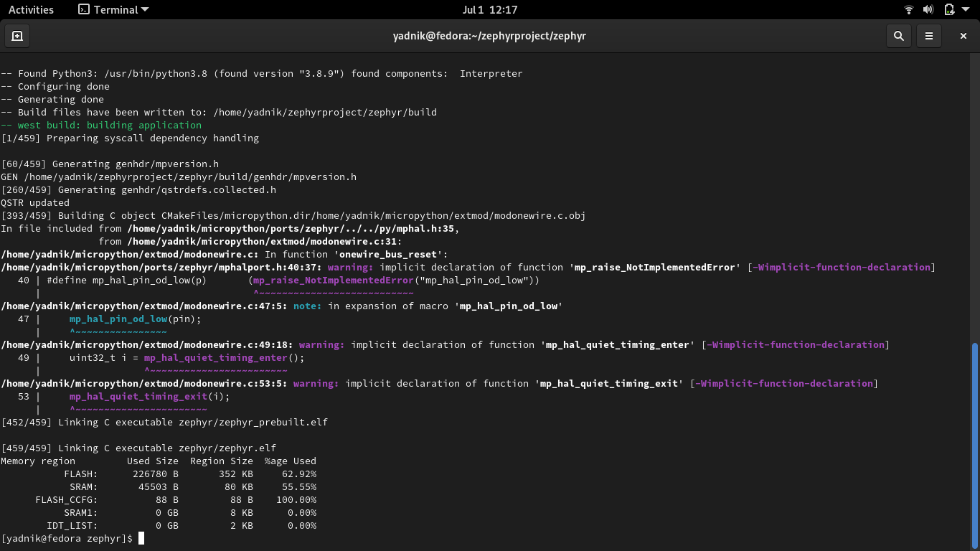Open system menu dropdown arrow
Screen dimensions: 980x551
(966, 10)
